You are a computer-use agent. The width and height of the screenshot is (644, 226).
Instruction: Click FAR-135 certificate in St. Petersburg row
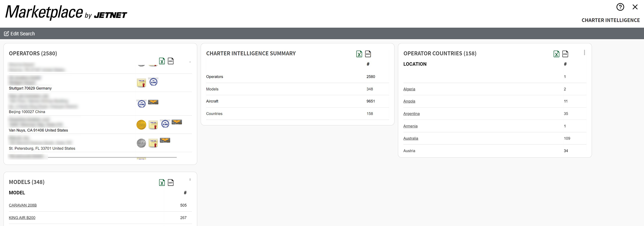pos(153,143)
